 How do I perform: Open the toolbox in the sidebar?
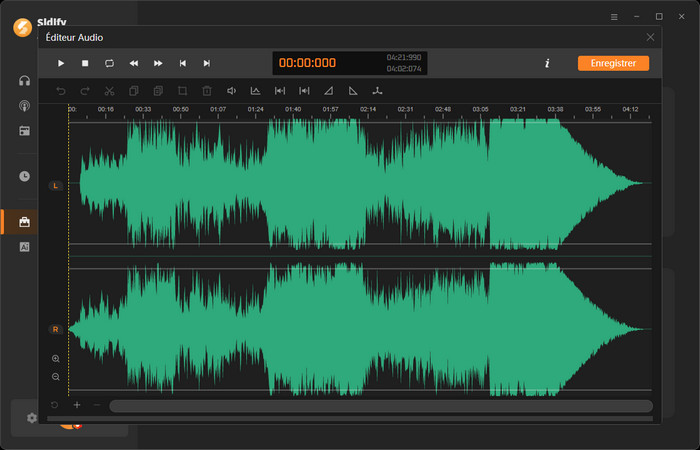(24, 221)
